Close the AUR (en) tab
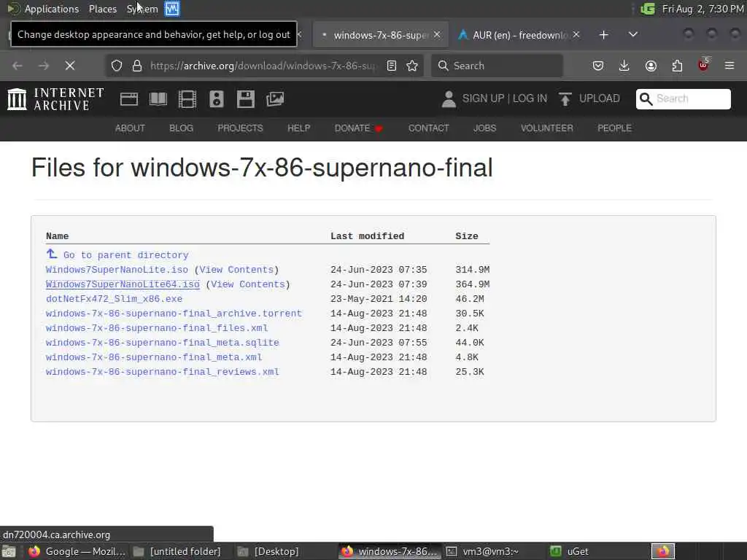This screenshot has height=560, width=747. coord(576,34)
